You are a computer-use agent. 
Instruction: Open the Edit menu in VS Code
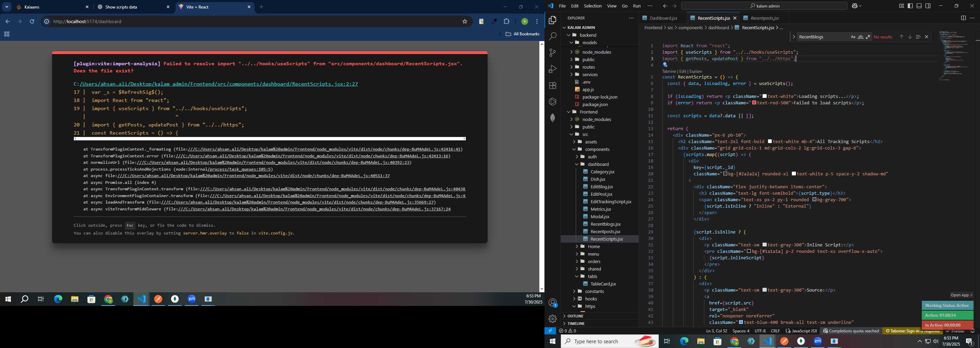pos(574,6)
